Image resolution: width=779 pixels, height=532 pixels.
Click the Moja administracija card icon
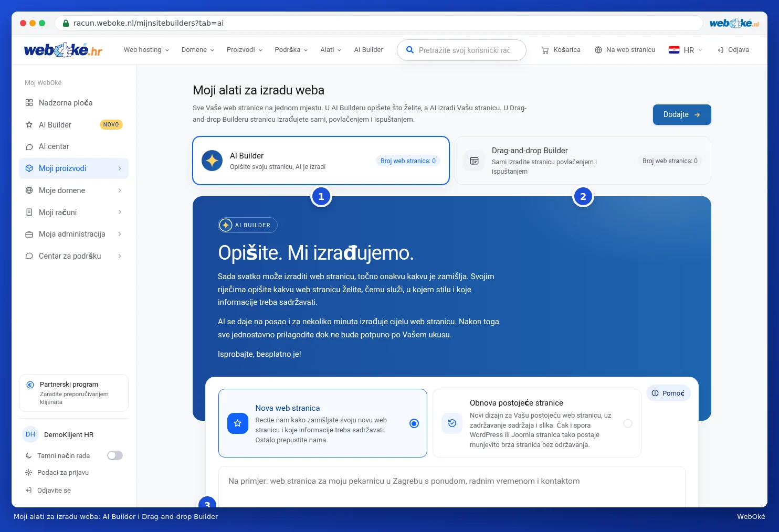29,234
